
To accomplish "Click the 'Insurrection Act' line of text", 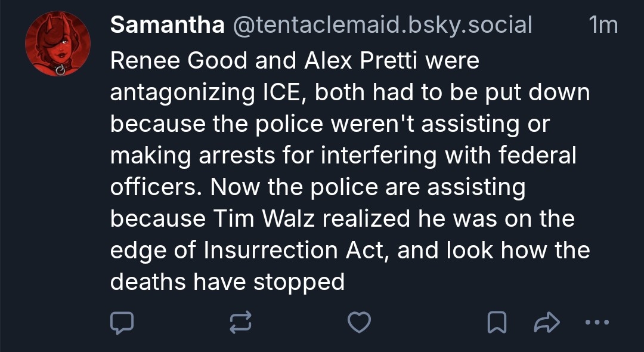I will tap(349, 250).
